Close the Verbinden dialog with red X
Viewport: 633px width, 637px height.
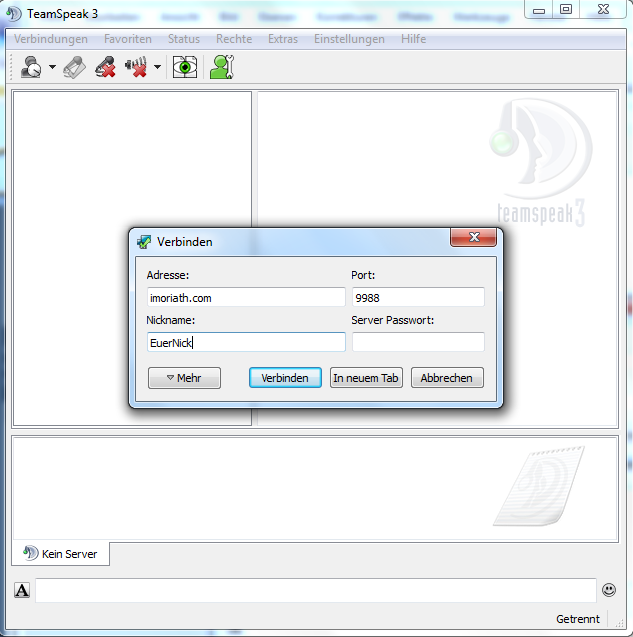point(473,238)
